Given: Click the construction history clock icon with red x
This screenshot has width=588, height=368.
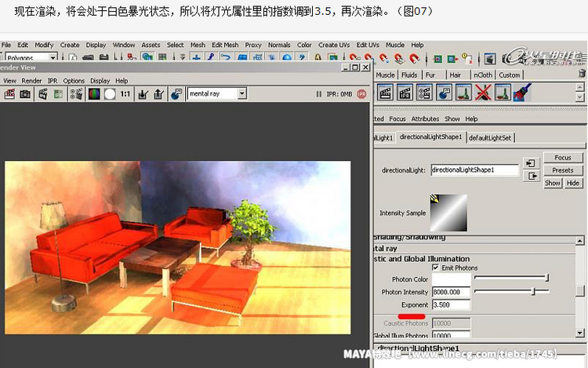Looking at the screenshot, I should coord(467,58).
